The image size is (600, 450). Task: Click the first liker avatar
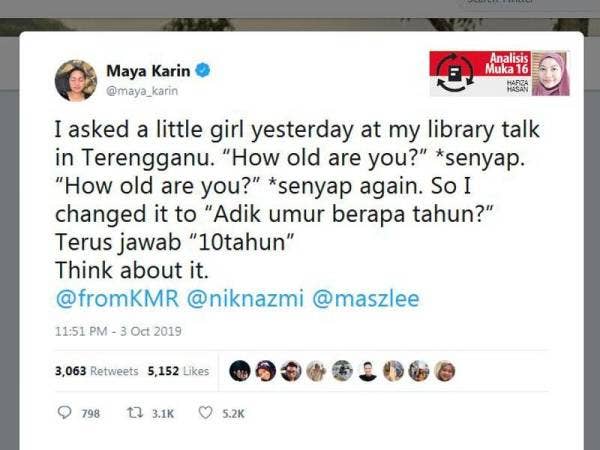click(240, 371)
